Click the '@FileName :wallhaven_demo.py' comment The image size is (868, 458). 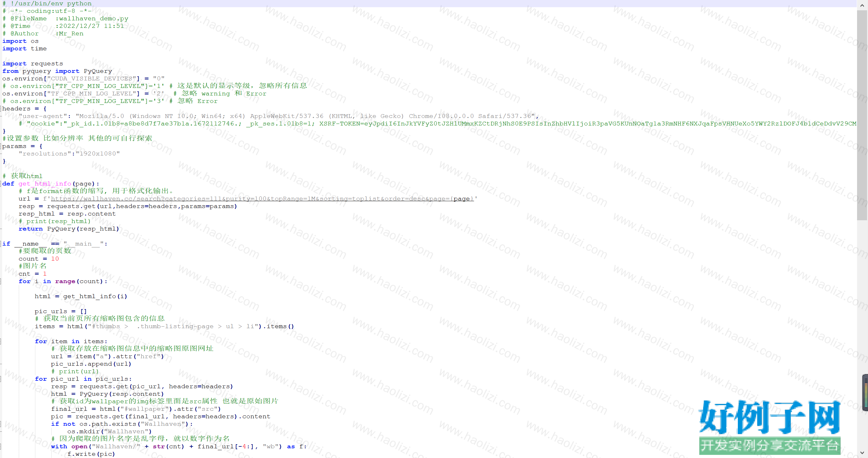click(65, 18)
